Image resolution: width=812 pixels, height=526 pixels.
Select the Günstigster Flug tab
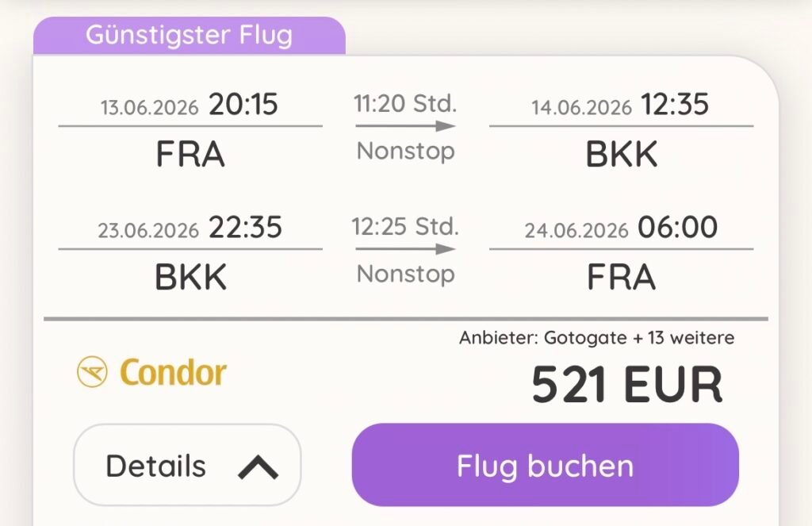point(189,36)
